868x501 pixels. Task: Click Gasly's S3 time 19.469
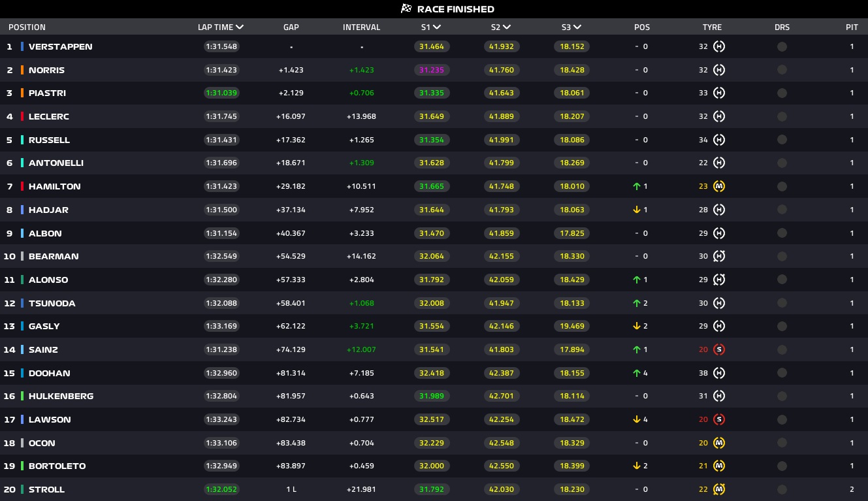coord(572,326)
